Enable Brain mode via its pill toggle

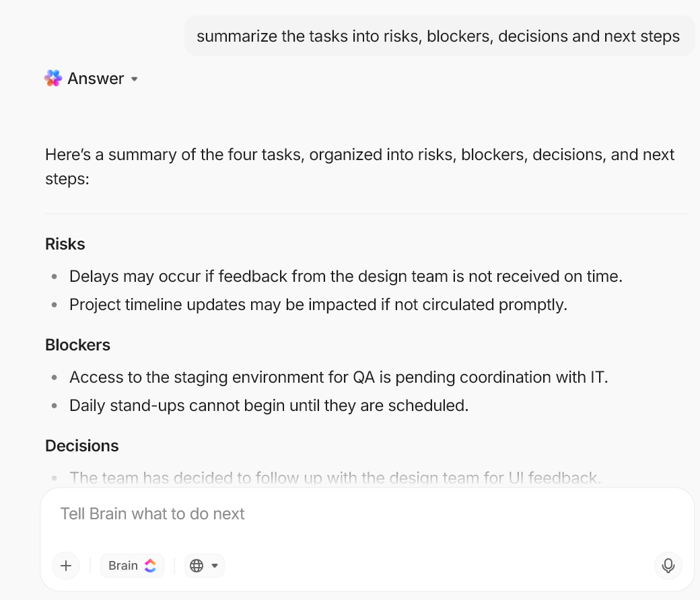[x=132, y=566]
